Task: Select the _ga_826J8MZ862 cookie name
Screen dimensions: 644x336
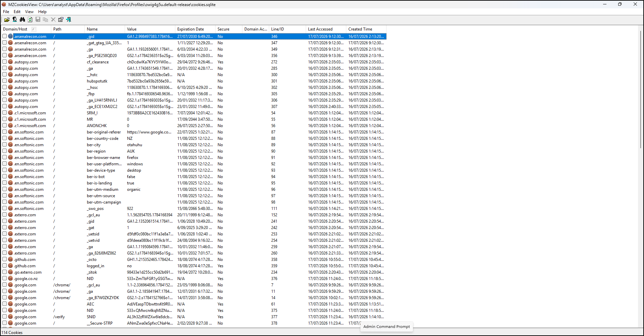Action: coord(102,253)
